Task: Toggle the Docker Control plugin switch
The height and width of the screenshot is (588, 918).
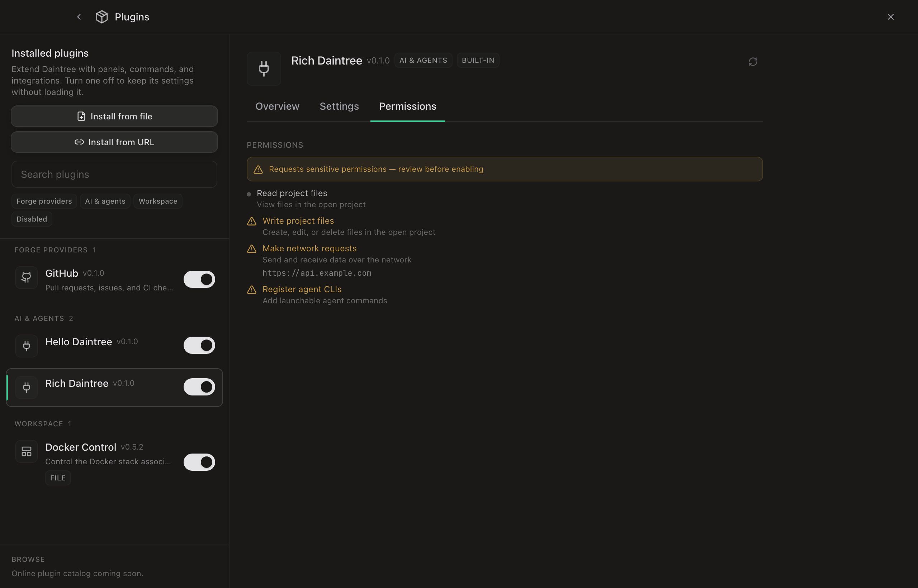Action: coord(199,462)
